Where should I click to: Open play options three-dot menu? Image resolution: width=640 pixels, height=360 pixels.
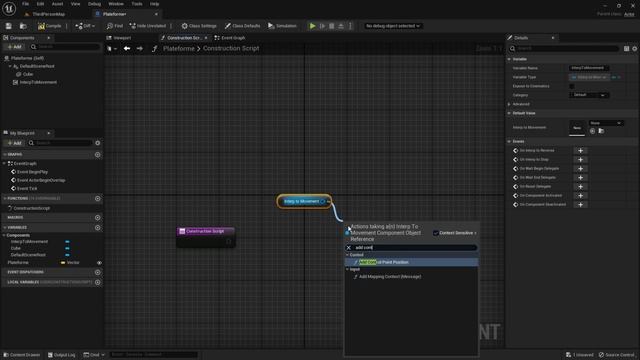click(350, 26)
